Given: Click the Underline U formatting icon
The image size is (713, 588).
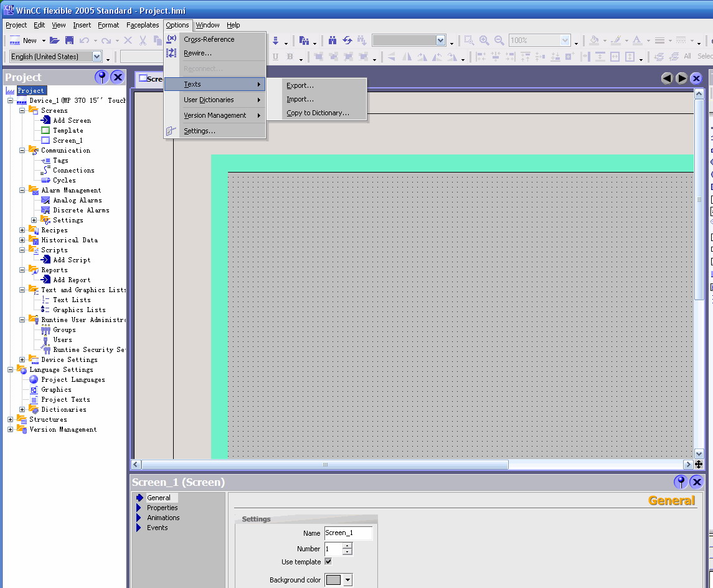Looking at the screenshot, I should 275,57.
